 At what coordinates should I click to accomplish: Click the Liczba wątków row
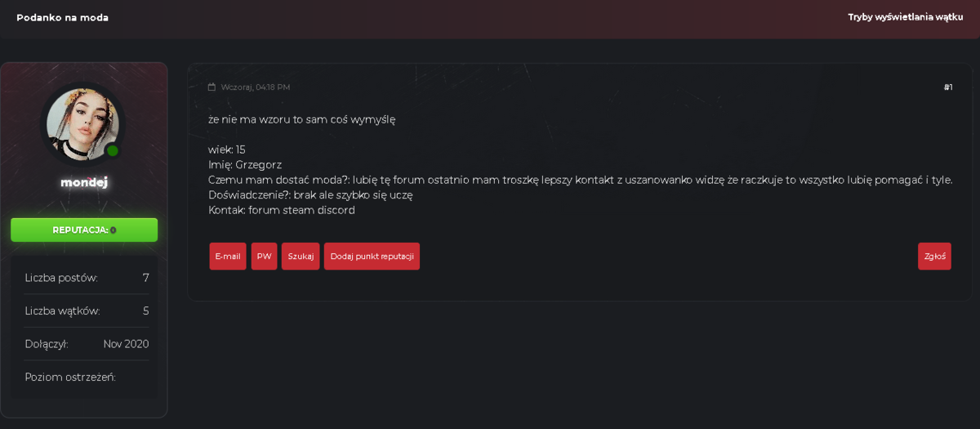pyautogui.click(x=87, y=311)
